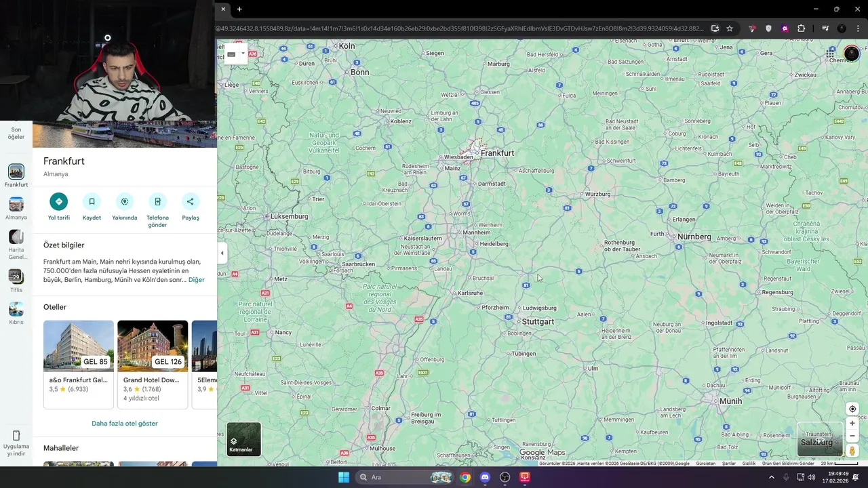Click the Münih city label on map
The height and width of the screenshot is (488, 868).
click(730, 401)
